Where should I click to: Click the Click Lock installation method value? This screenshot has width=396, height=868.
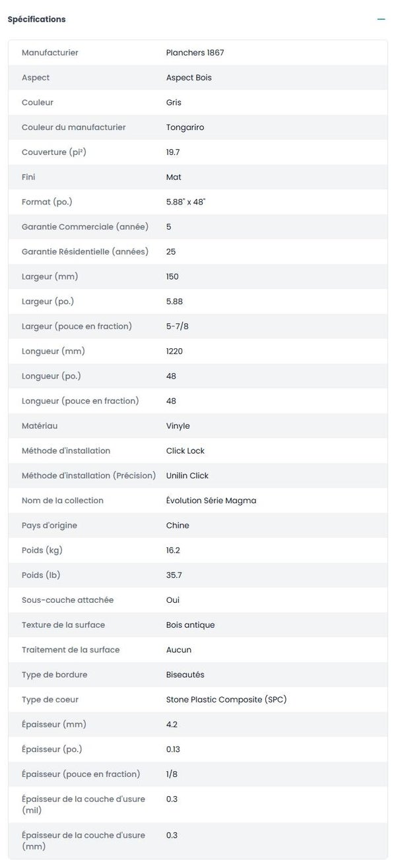coord(185,451)
